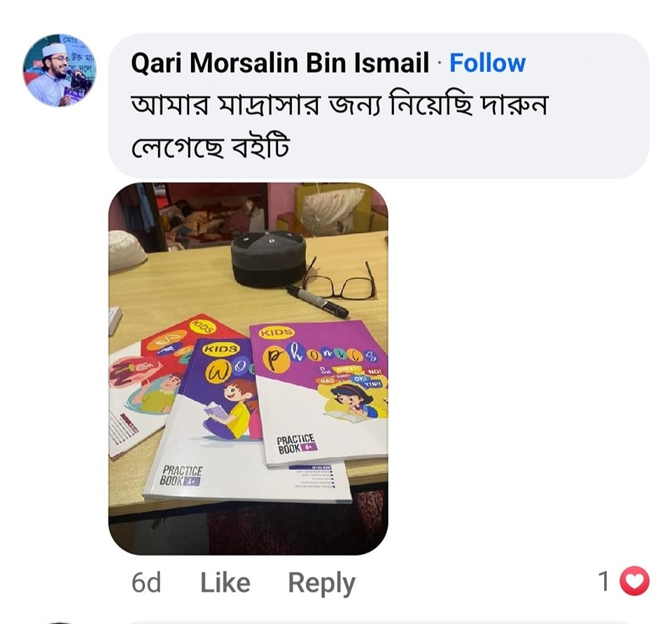Screen dimensions: 672x624
Task: View the reaction count of 1
Action: [604, 581]
